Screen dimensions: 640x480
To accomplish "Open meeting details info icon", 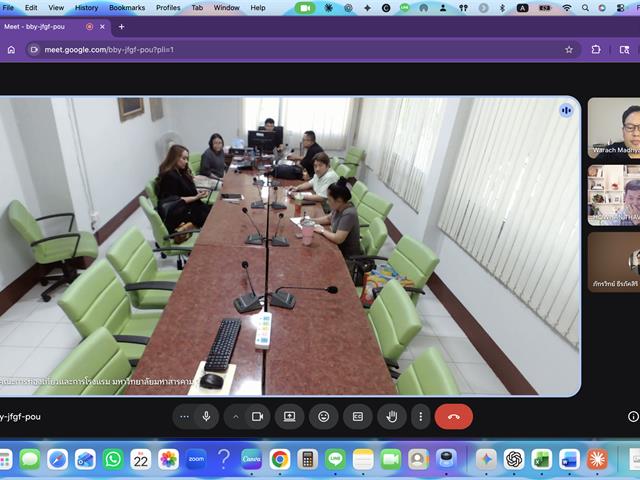I will 633,416.
